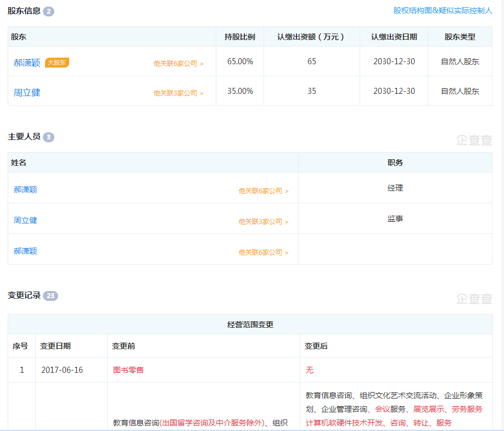Viewport: 504px width, 431px height.
Task: Select the 持股比例 column header
Action: (x=240, y=37)
